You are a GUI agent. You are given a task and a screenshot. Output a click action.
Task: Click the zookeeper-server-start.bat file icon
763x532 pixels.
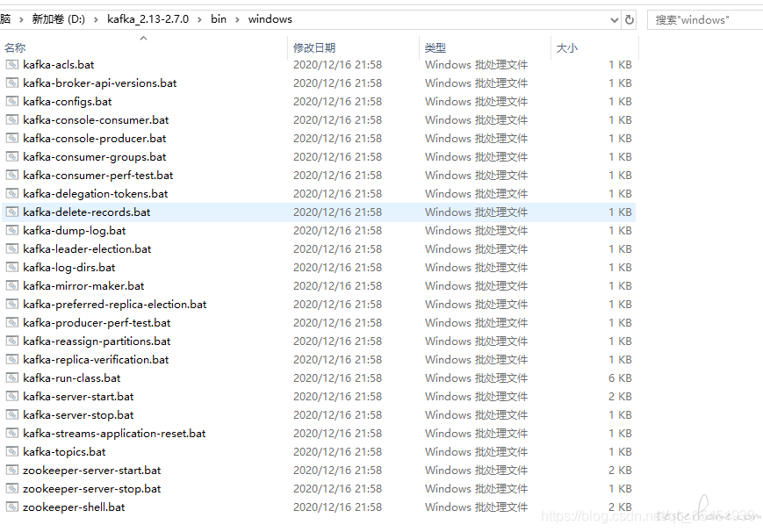click(x=12, y=471)
